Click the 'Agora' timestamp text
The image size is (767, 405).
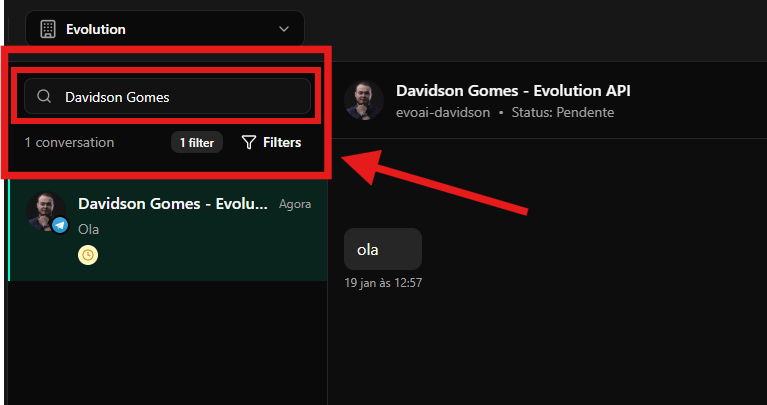pos(295,204)
